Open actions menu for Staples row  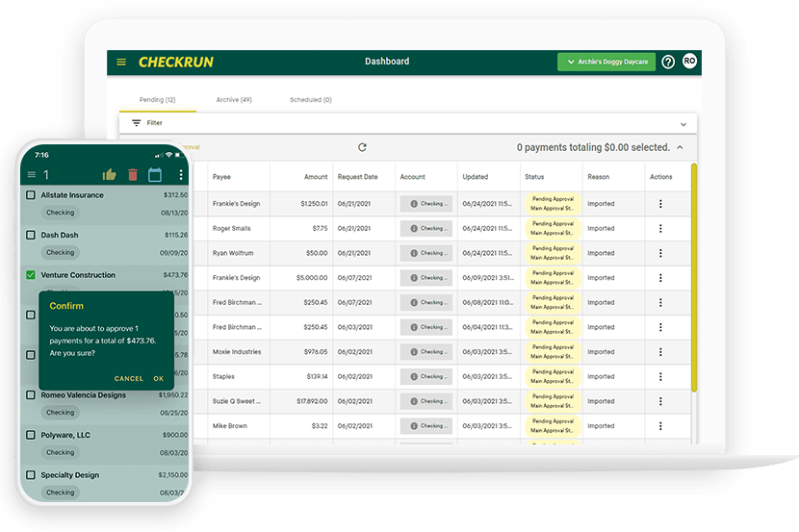660,377
